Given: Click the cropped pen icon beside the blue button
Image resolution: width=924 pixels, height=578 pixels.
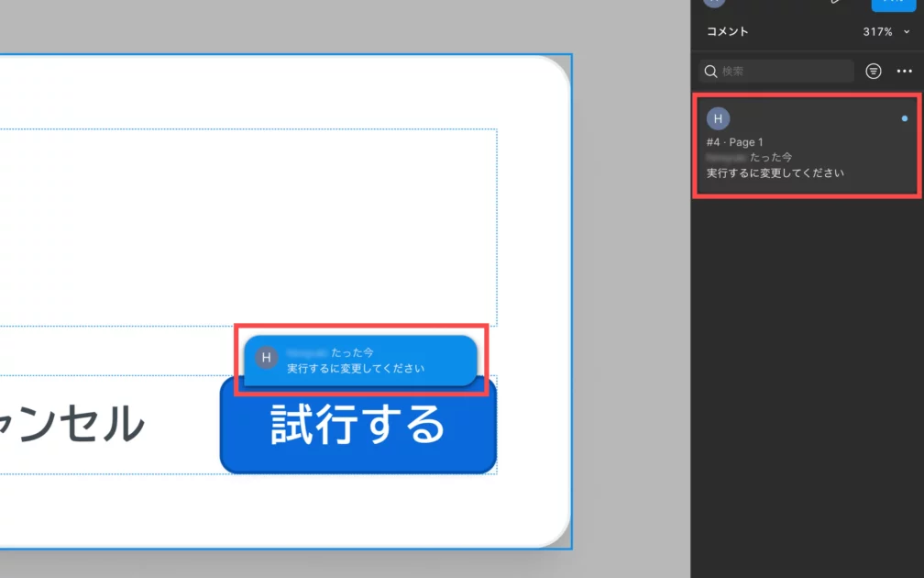Looking at the screenshot, I should tap(835, 3).
